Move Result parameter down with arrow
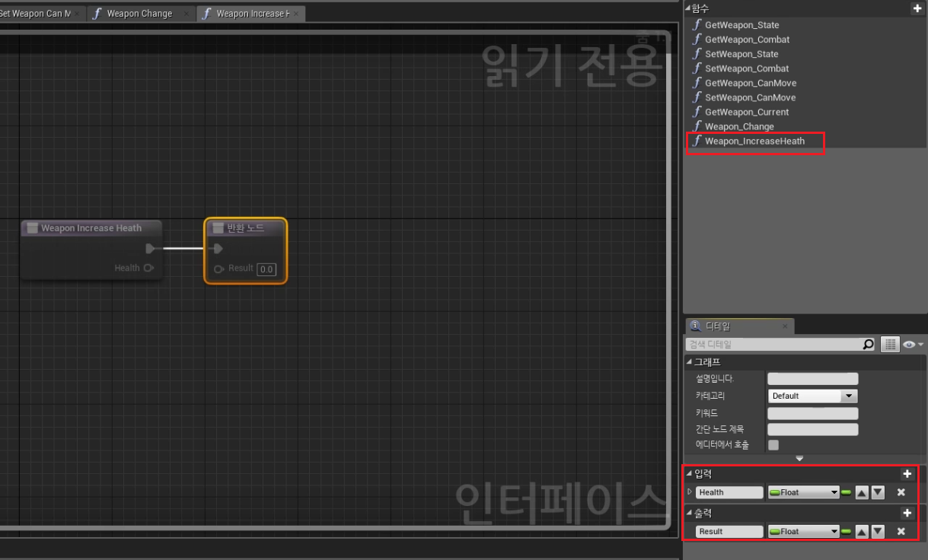The image size is (928, 560). pyautogui.click(x=878, y=531)
